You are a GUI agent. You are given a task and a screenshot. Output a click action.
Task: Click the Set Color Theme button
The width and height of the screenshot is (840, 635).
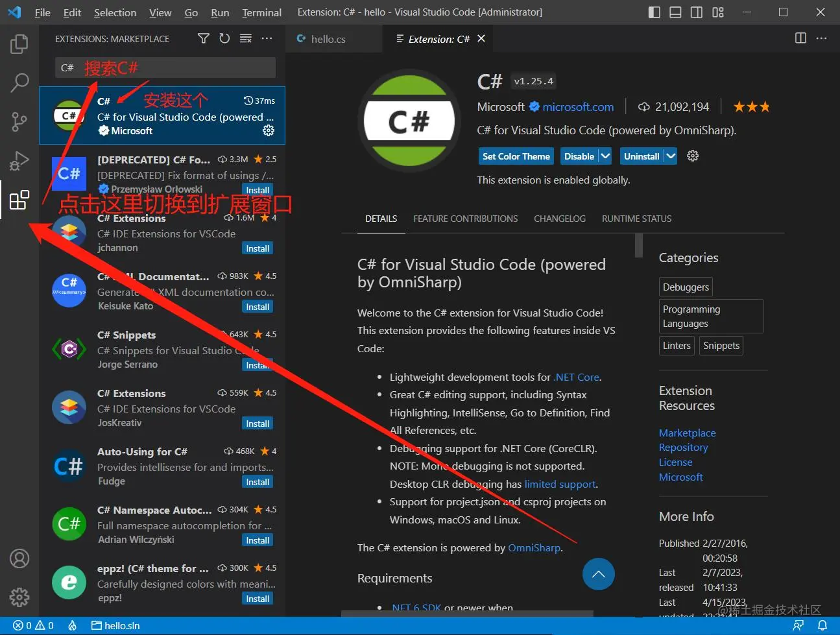point(516,156)
